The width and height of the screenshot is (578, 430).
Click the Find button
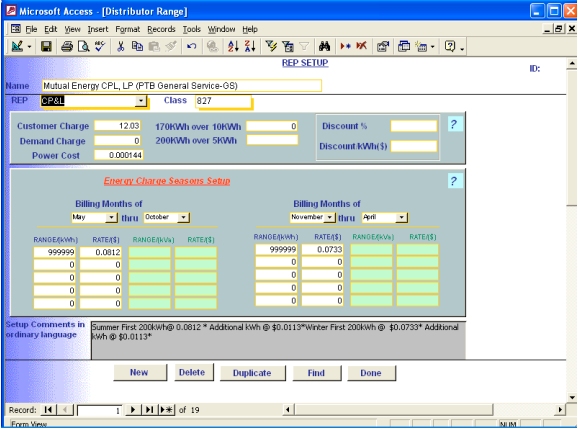click(316, 373)
